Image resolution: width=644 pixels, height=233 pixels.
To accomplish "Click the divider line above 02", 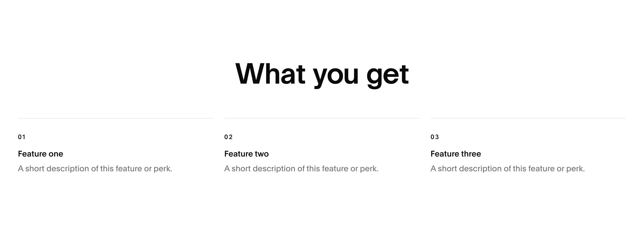I will [322, 118].
